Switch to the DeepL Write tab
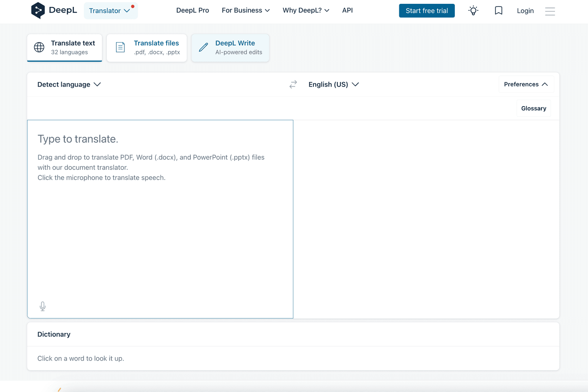The height and width of the screenshot is (392, 588). tap(230, 48)
